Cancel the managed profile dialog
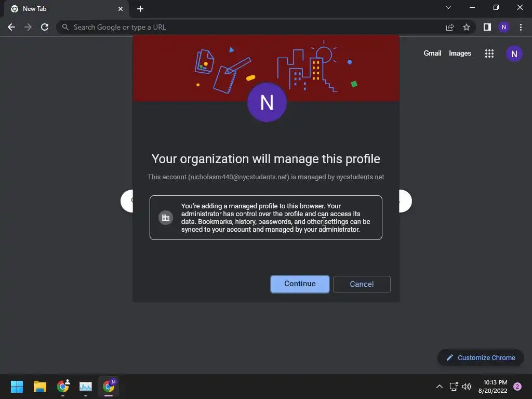Image resolution: width=532 pixels, height=399 pixels. pyautogui.click(x=362, y=284)
